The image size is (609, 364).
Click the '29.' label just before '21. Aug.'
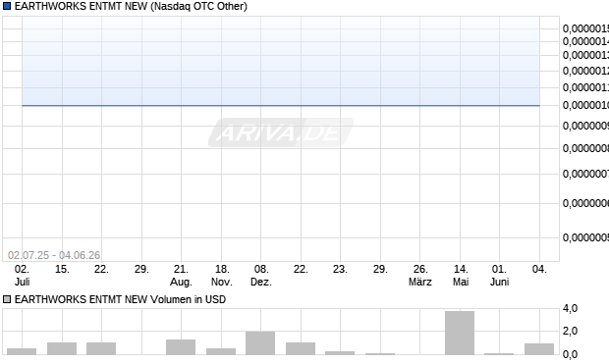(141, 269)
